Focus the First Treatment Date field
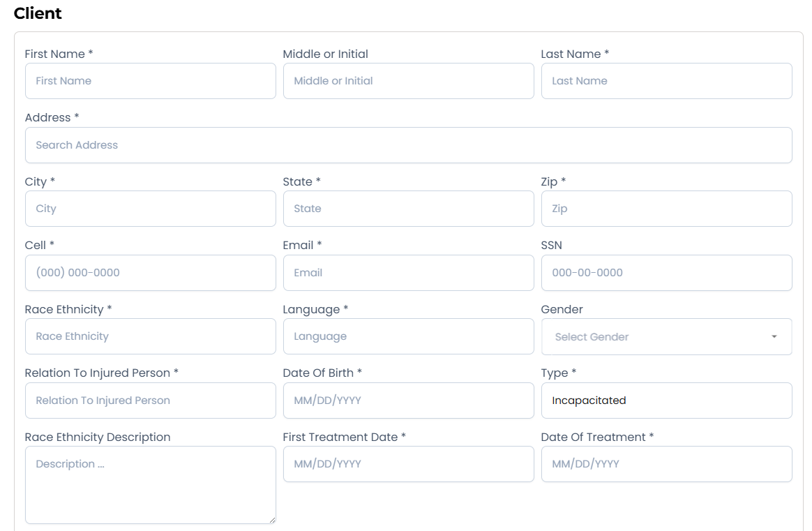This screenshot has width=812, height=531. [x=408, y=464]
